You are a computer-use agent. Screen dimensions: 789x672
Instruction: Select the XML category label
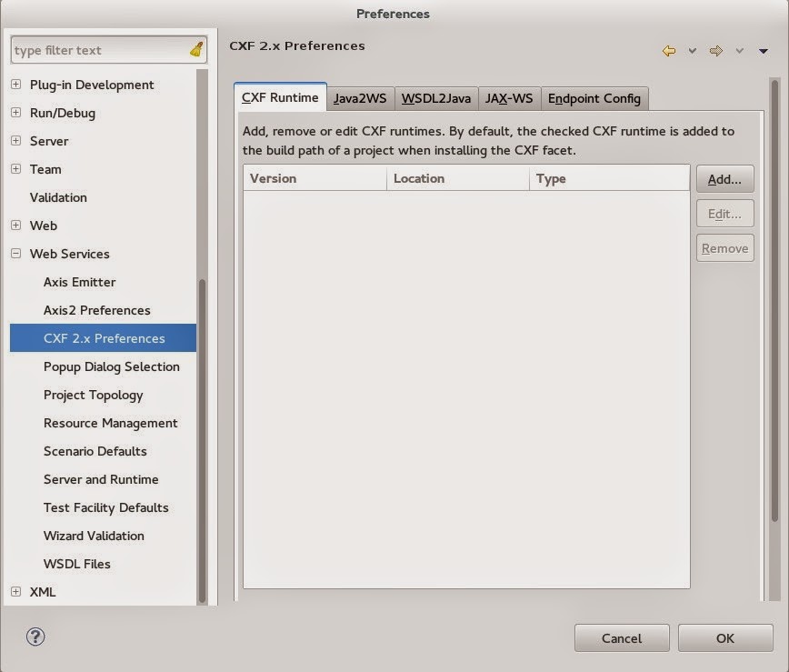[42, 592]
